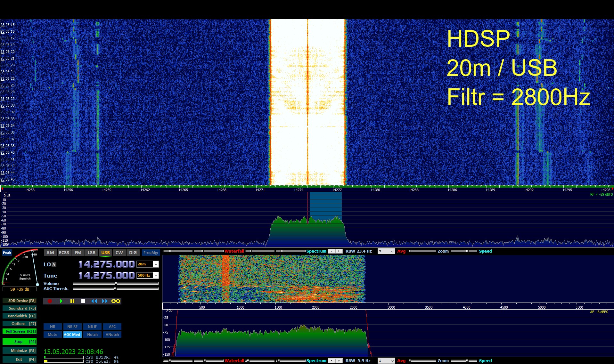Click the red record button
This screenshot has height=364, width=614.
pyautogui.click(x=50, y=301)
